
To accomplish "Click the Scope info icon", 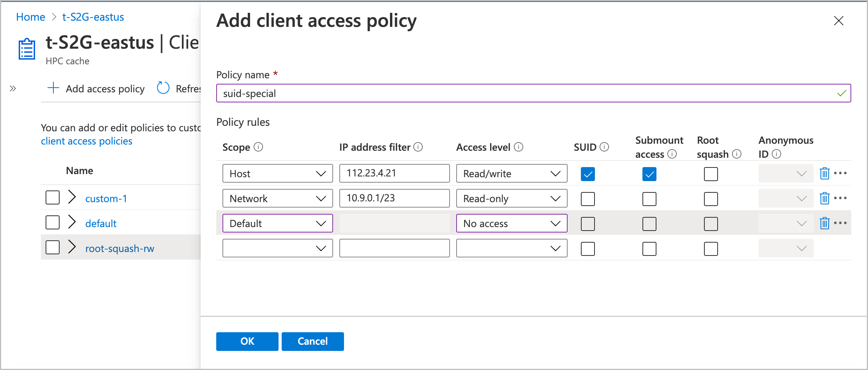I will 258,147.
